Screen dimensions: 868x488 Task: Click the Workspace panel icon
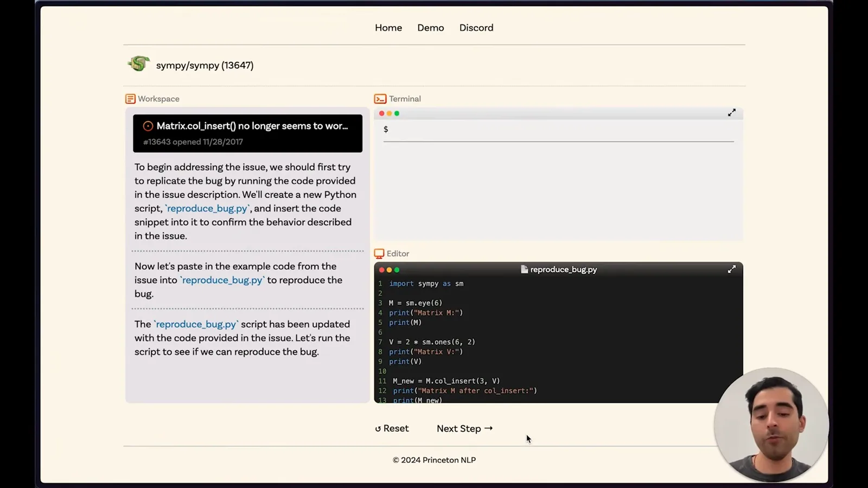pyautogui.click(x=130, y=99)
